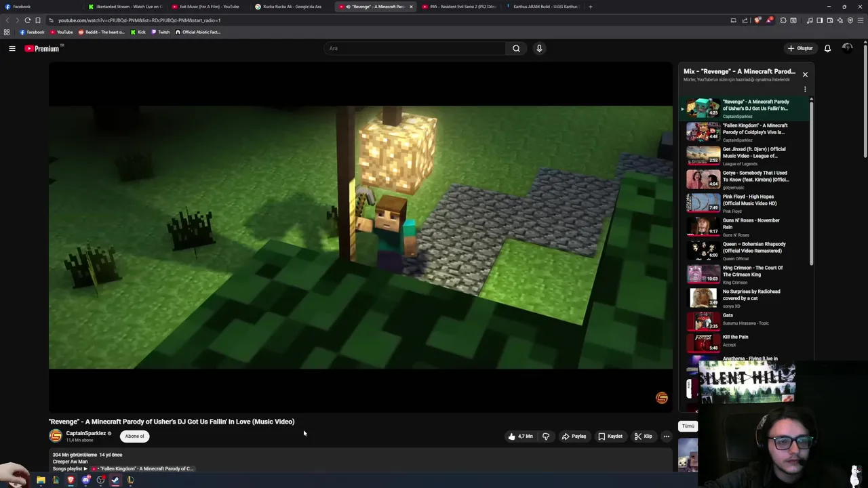Toggle the browser sidebar panel
This screenshot has height=488, width=868.
pyautogui.click(x=820, y=20)
